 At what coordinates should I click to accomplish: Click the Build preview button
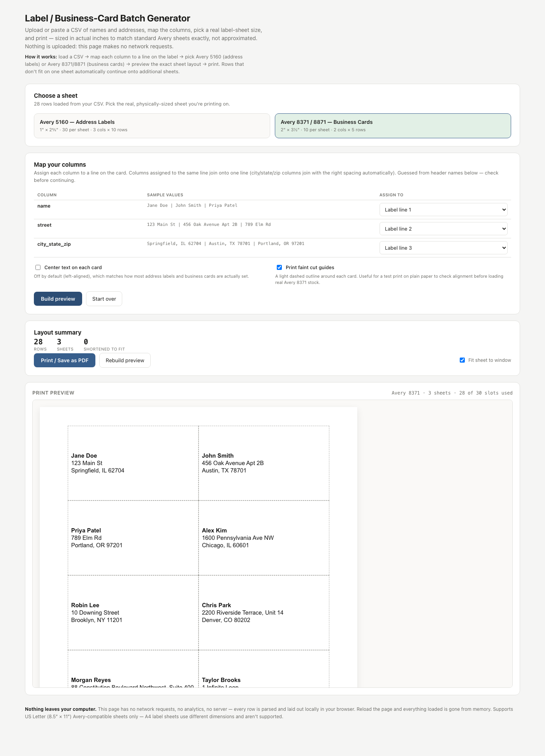click(x=58, y=299)
